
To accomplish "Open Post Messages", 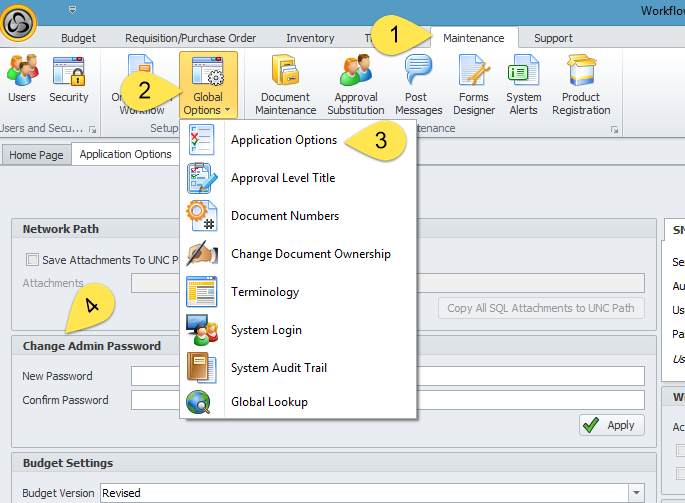I will point(417,84).
